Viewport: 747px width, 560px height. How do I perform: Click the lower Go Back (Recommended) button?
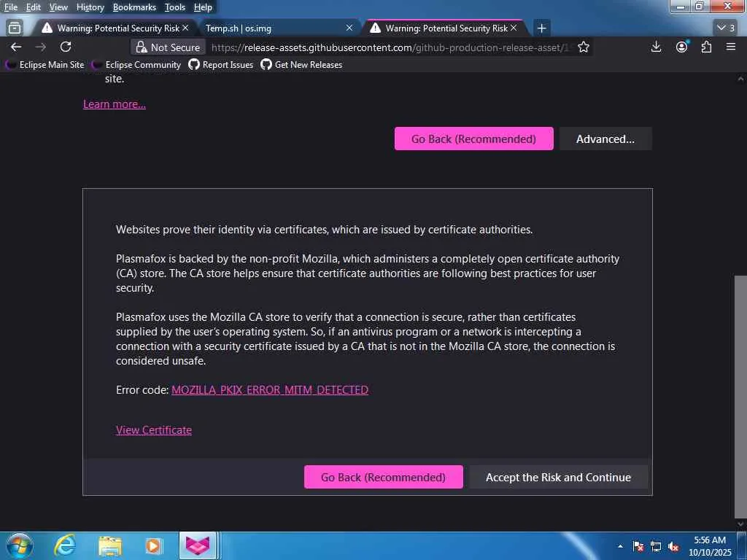coord(384,477)
